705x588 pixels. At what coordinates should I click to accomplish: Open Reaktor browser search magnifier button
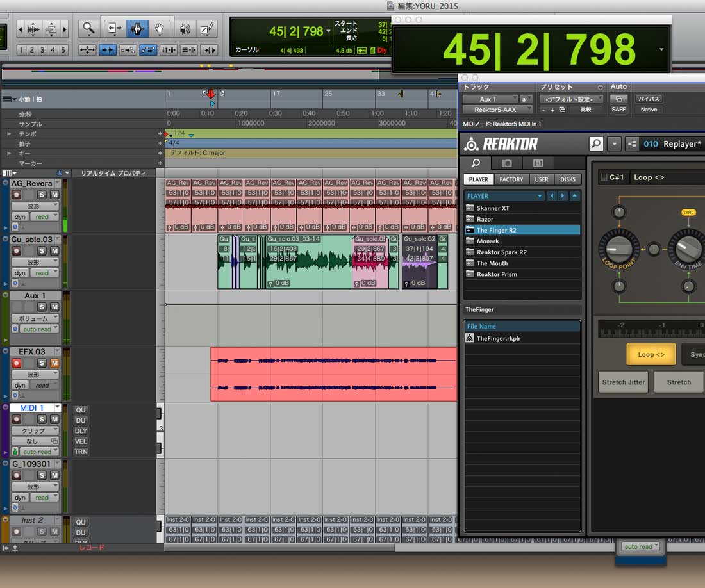(x=596, y=143)
